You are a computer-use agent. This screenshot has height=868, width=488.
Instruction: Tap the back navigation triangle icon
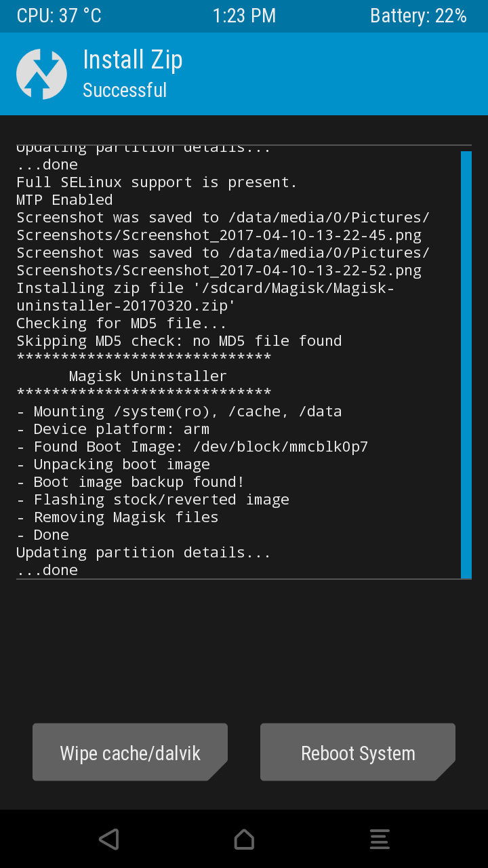108,839
